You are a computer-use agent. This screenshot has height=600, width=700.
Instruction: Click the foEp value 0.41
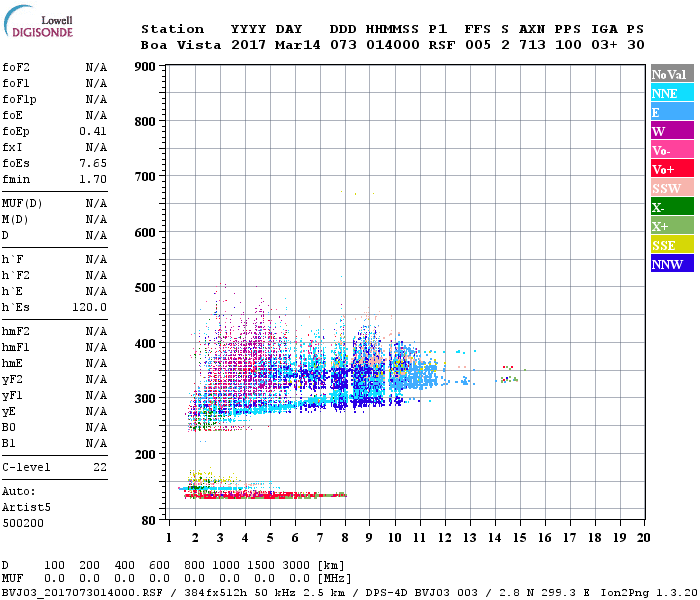[x=93, y=131]
